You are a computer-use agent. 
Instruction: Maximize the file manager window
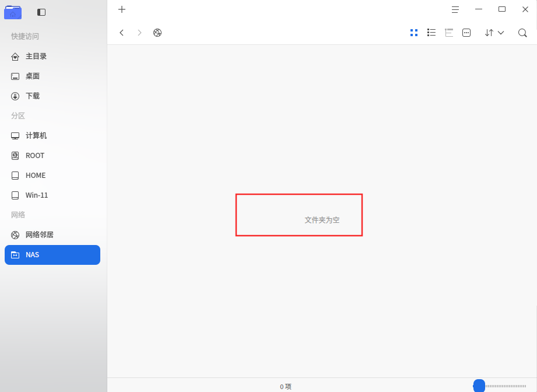502,9
